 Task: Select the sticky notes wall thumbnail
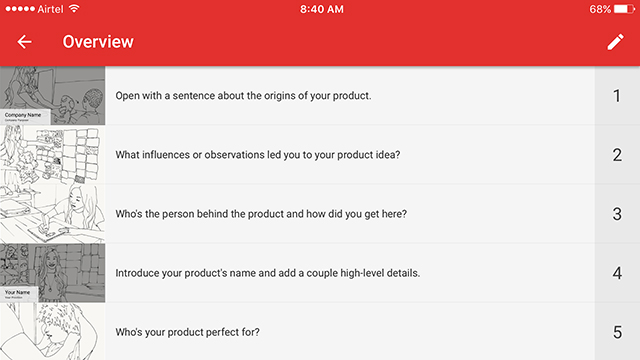[52, 155]
